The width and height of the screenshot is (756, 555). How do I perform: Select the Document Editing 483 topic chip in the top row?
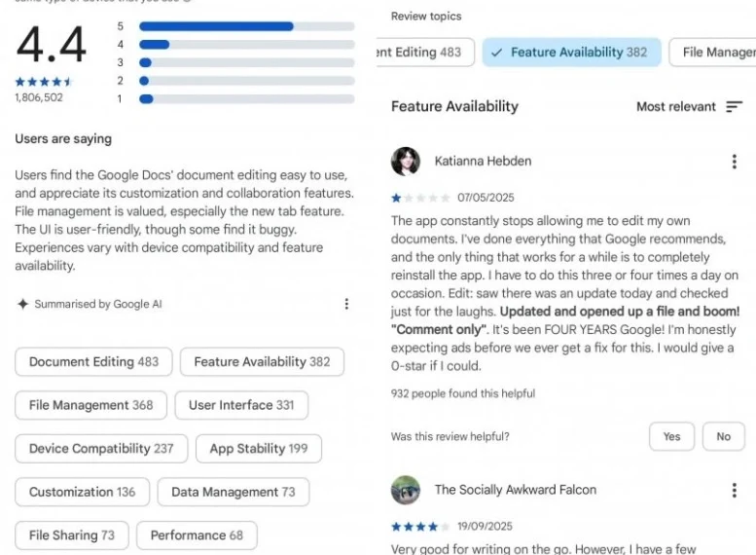pyautogui.click(x=424, y=53)
